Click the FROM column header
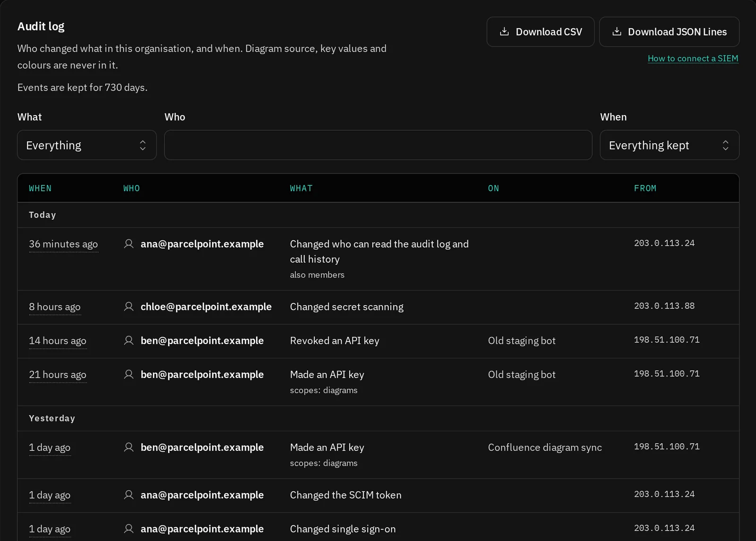This screenshot has width=756, height=541. click(645, 189)
